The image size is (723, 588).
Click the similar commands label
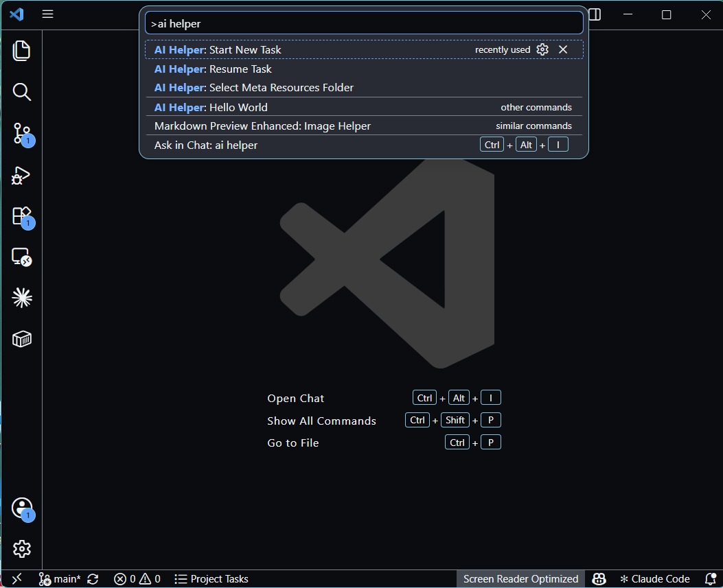533,126
